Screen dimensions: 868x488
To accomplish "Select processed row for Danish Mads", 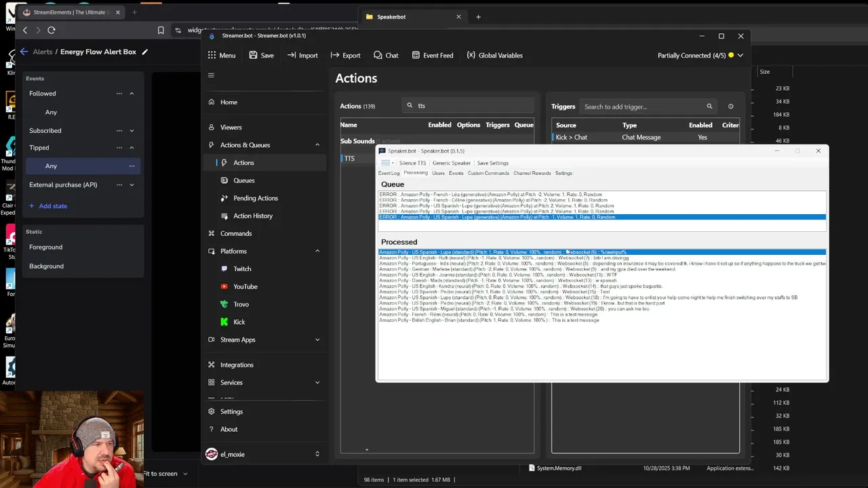I will coord(602,281).
